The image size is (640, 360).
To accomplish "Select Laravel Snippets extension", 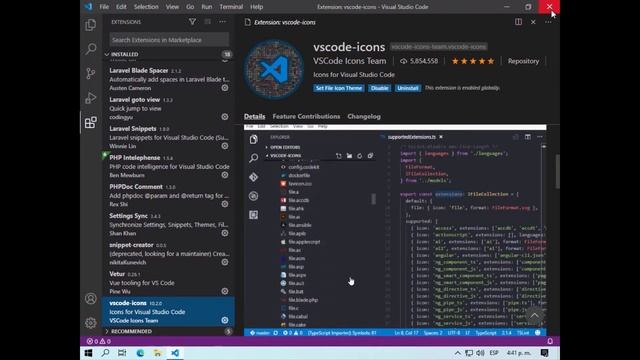I will (x=168, y=137).
